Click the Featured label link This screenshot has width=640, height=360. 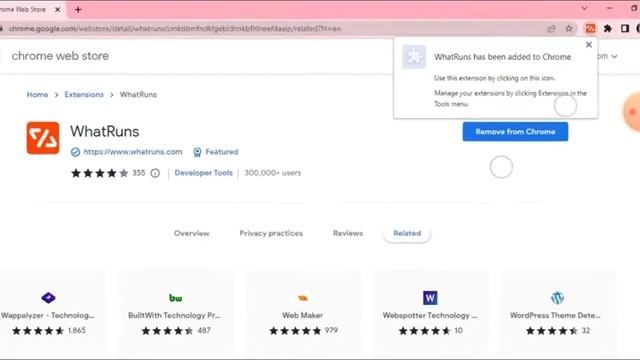pos(222,152)
